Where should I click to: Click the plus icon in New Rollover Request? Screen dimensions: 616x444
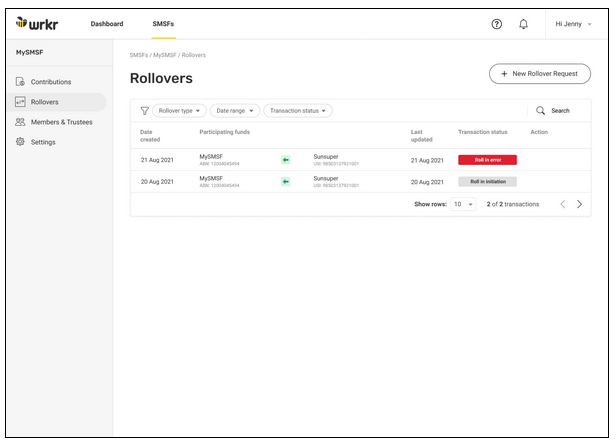point(504,73)
